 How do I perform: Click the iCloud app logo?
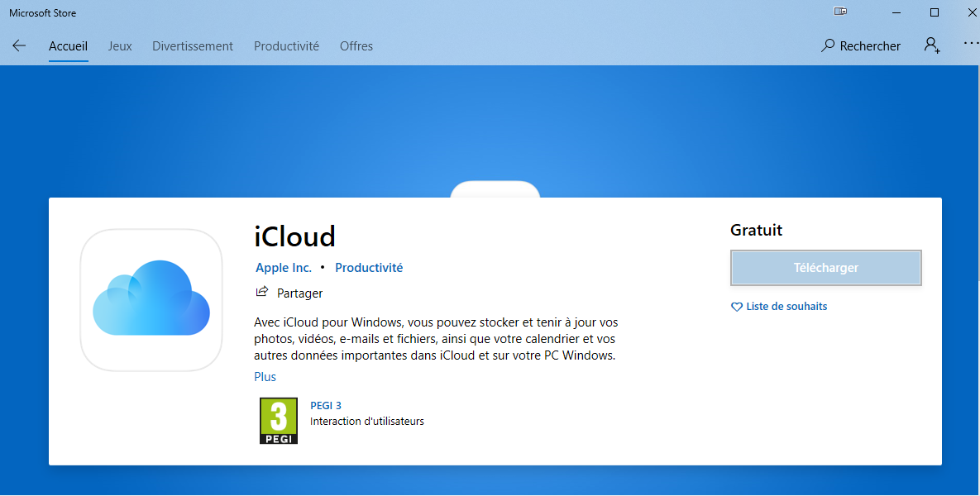pos(151,300)
